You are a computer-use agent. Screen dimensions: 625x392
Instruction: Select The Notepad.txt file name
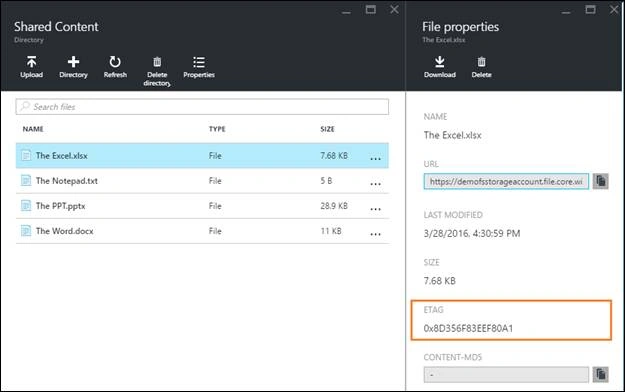coord(67,181)
